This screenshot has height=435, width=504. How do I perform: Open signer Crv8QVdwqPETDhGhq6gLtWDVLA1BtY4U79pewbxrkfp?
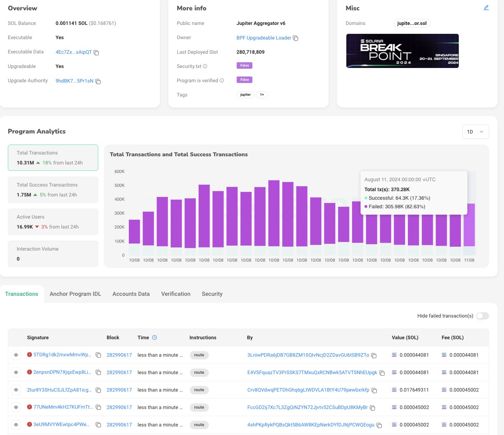(308, 390)
